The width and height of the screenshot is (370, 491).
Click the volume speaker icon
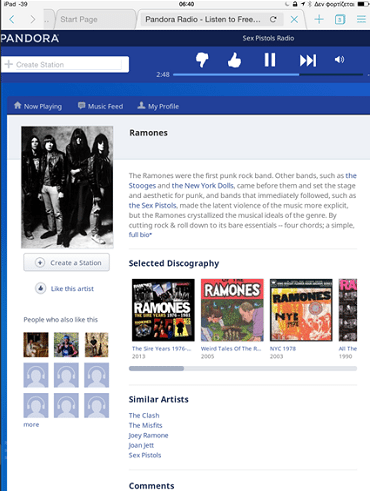click(x=339, y=59)
